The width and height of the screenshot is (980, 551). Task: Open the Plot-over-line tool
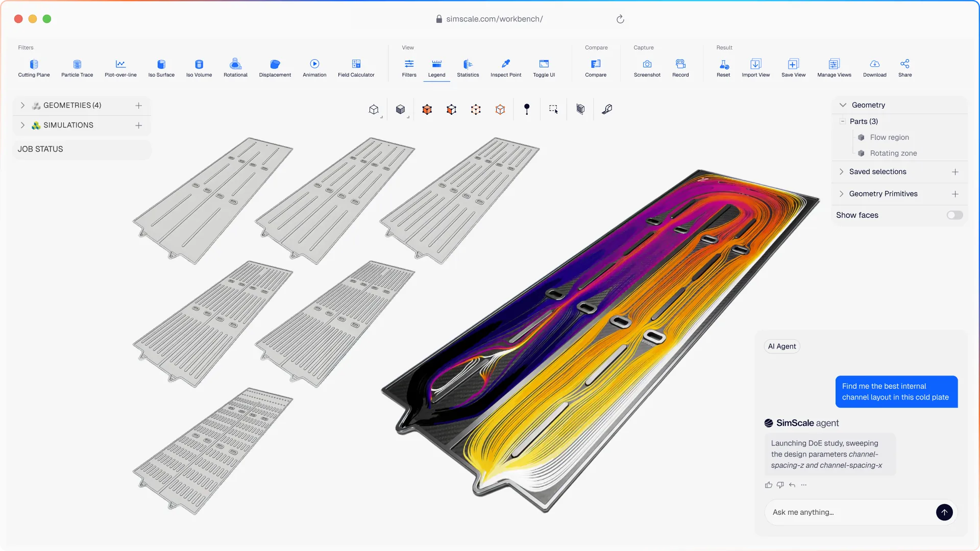pos(120,68)
